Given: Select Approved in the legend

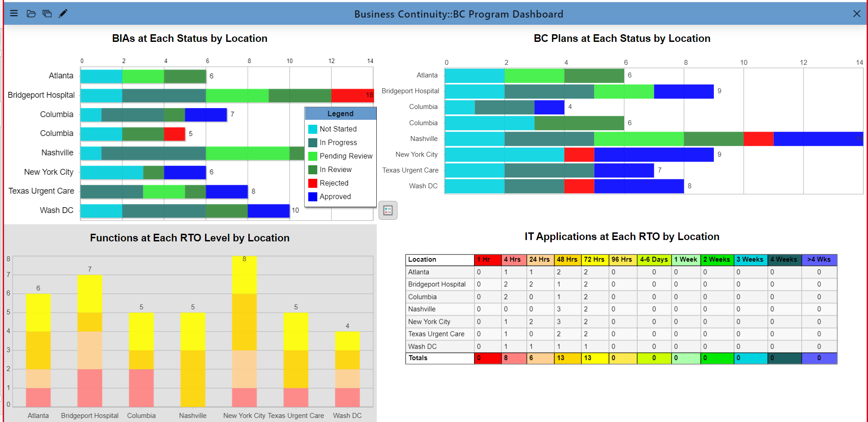Looking at the screenshot, I should (335, 197).
